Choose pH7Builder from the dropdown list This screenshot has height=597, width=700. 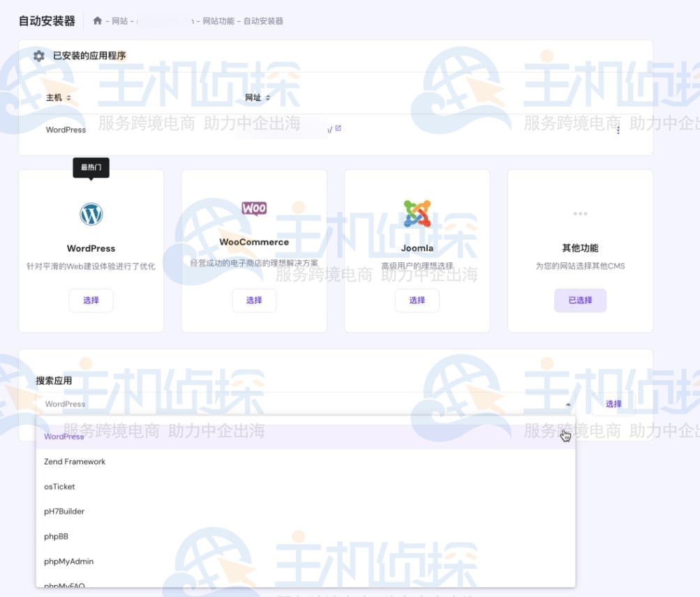point(306,511)
